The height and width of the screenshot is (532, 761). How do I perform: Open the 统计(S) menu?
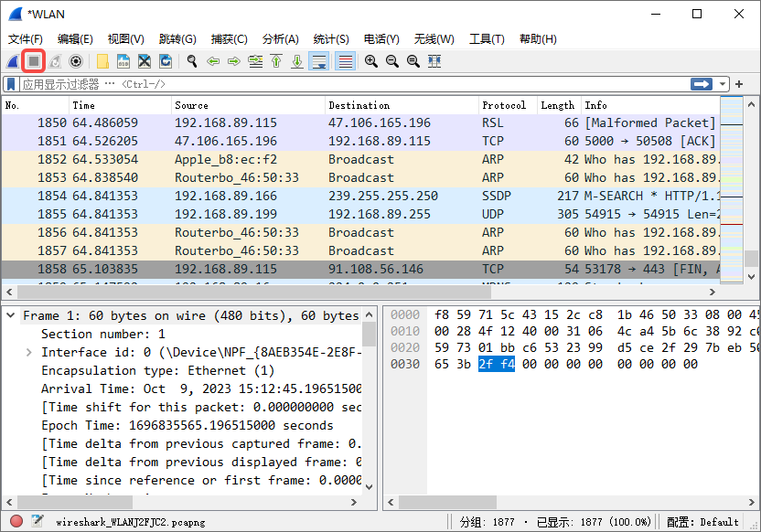pyautogui.click(x=331, y=39)
